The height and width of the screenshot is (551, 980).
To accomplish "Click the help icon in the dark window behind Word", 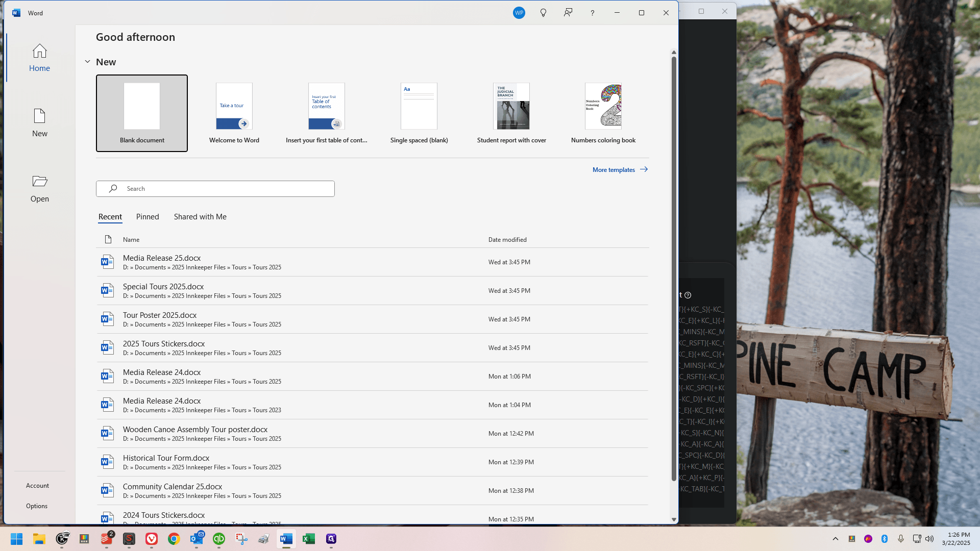I will (x=688, y=295).
